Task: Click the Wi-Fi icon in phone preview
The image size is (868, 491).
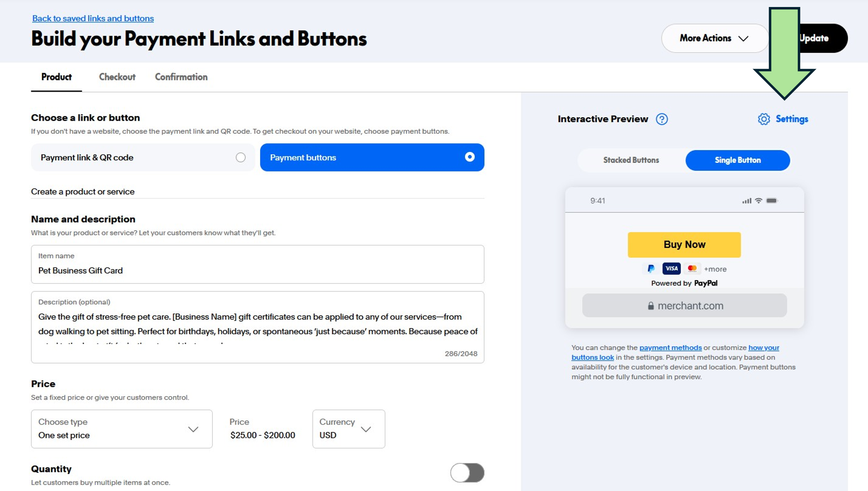Action: click(758, 201)
